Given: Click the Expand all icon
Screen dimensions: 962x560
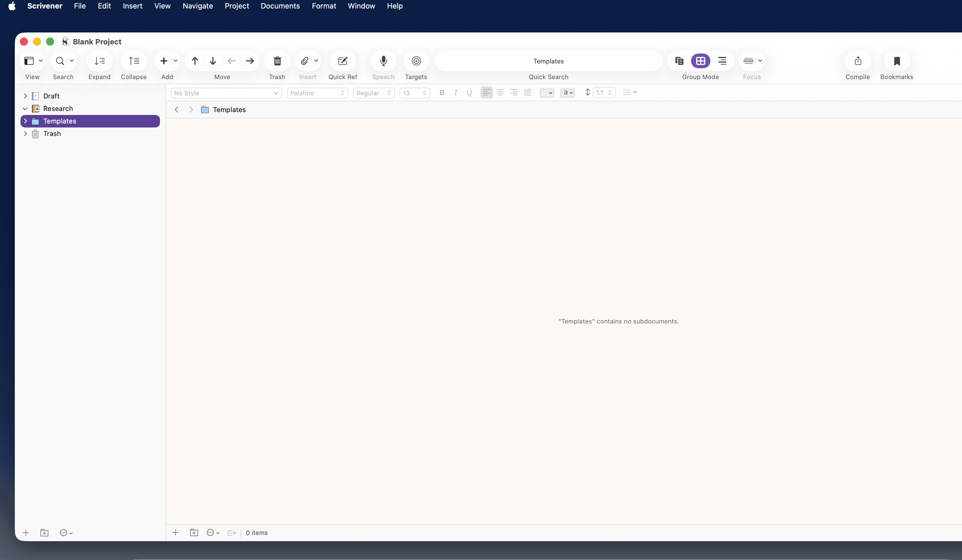Looking at the screenshot, I should [x=100, y=61].
